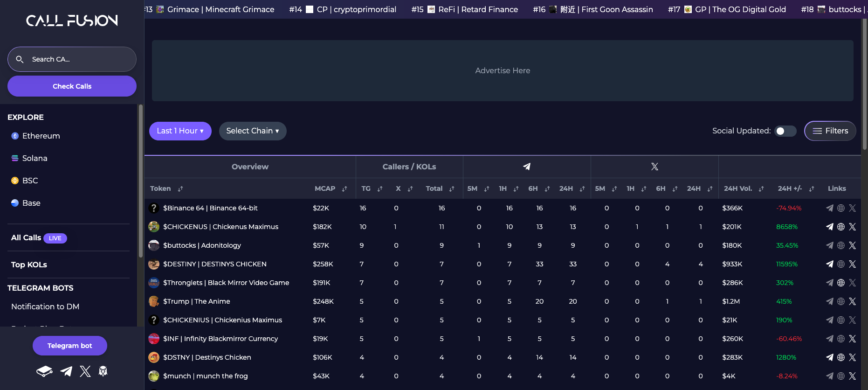Open the Select Chain dropdown
The image size is (868, 390).
[253, 131]
